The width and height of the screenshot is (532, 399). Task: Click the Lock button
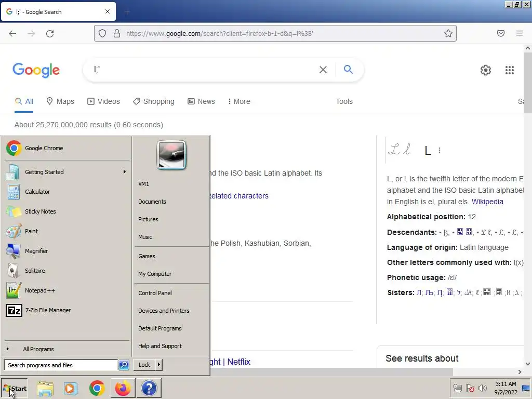144,365
